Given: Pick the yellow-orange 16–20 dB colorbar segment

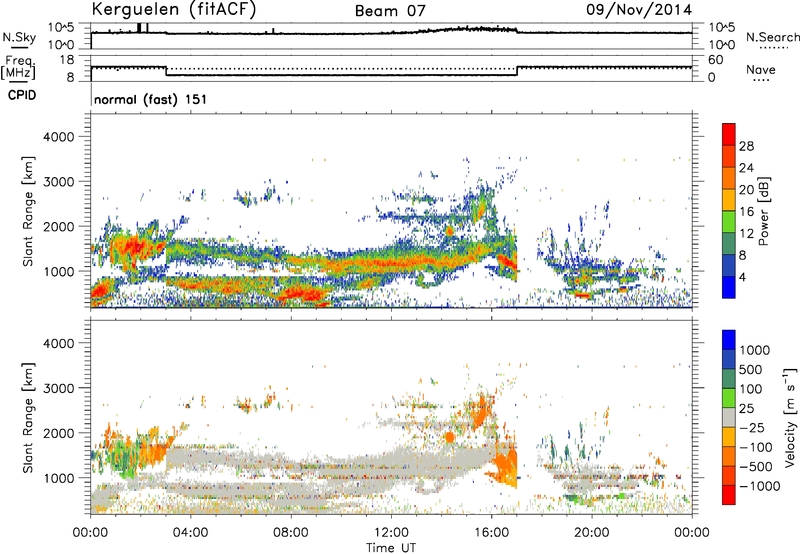Looking at the screenshot, I should [x=729, y=199].
